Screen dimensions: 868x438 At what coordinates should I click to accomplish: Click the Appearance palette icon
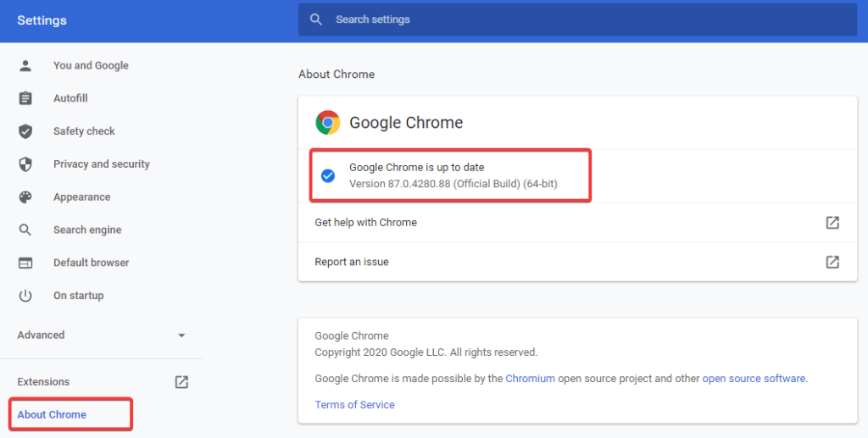[25, 197]
